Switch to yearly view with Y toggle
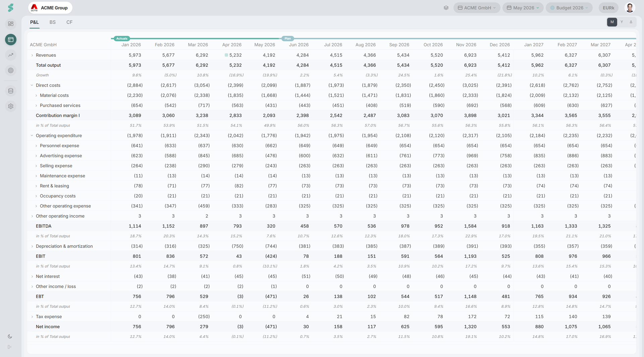This screenshot has height=357, width=644. [622, 22]
